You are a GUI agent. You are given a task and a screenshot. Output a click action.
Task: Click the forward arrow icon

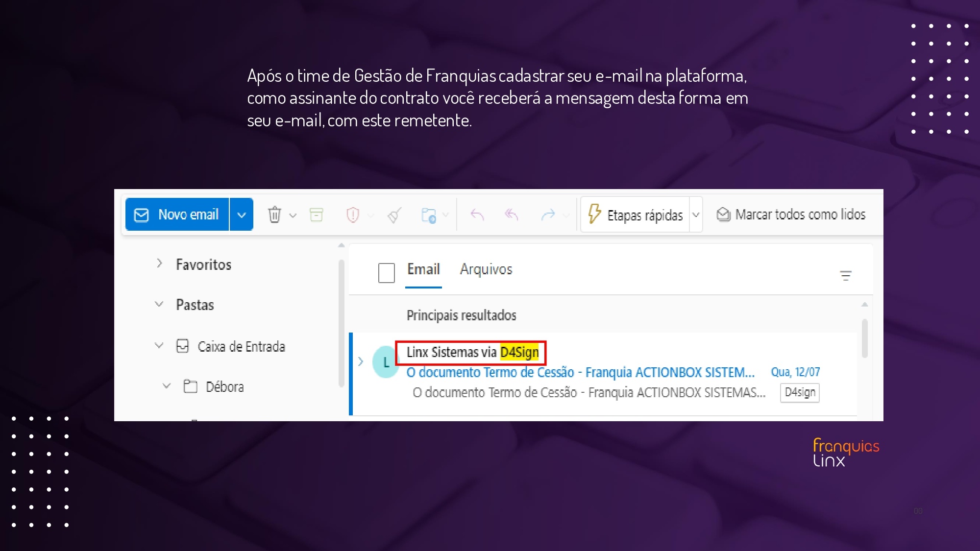(x=548, y=215)
